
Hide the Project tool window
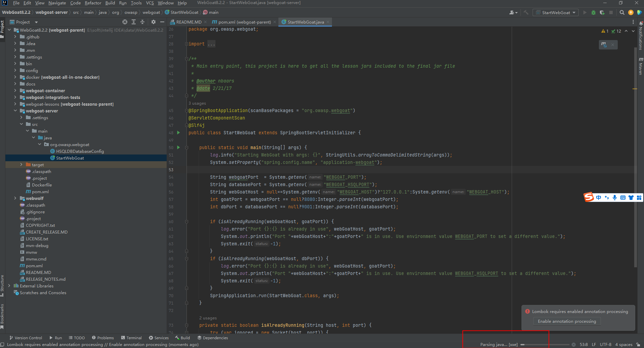pyautogui.click(x=162, y=22)
